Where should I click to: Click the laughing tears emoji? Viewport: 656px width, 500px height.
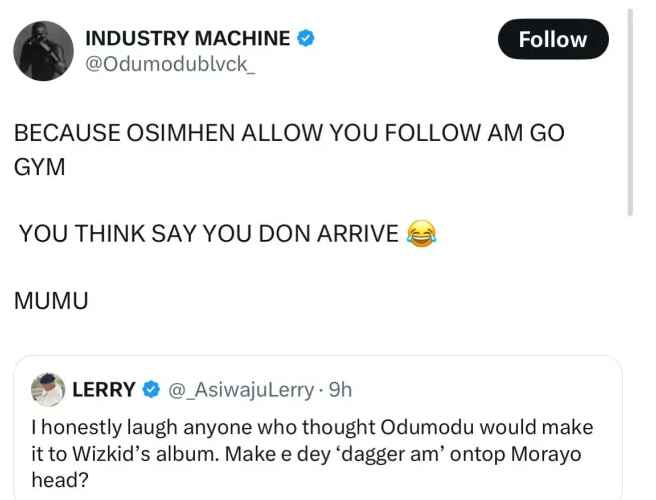(x=421, y=233)
